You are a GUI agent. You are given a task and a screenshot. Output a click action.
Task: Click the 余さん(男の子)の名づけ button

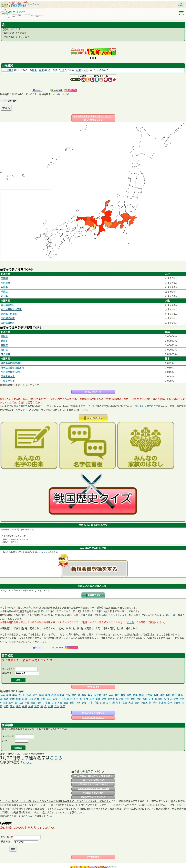point(93,713)
